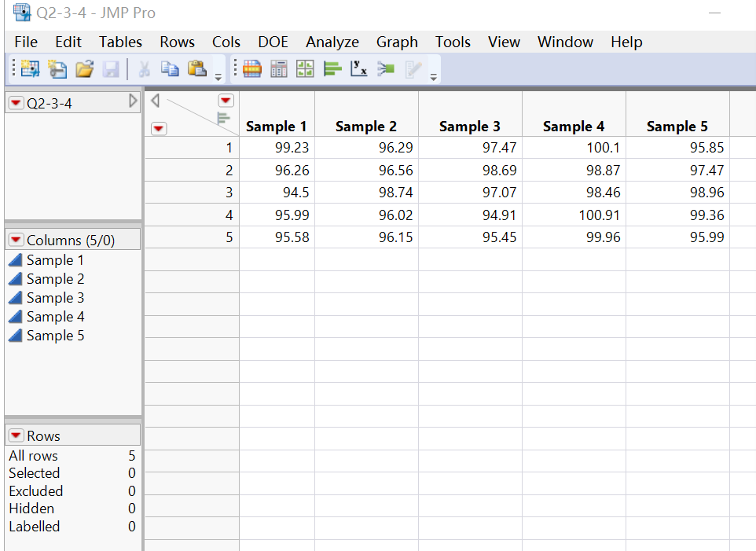
Task: Open the Rows panel red triangle menu
Action: (16, 434)
